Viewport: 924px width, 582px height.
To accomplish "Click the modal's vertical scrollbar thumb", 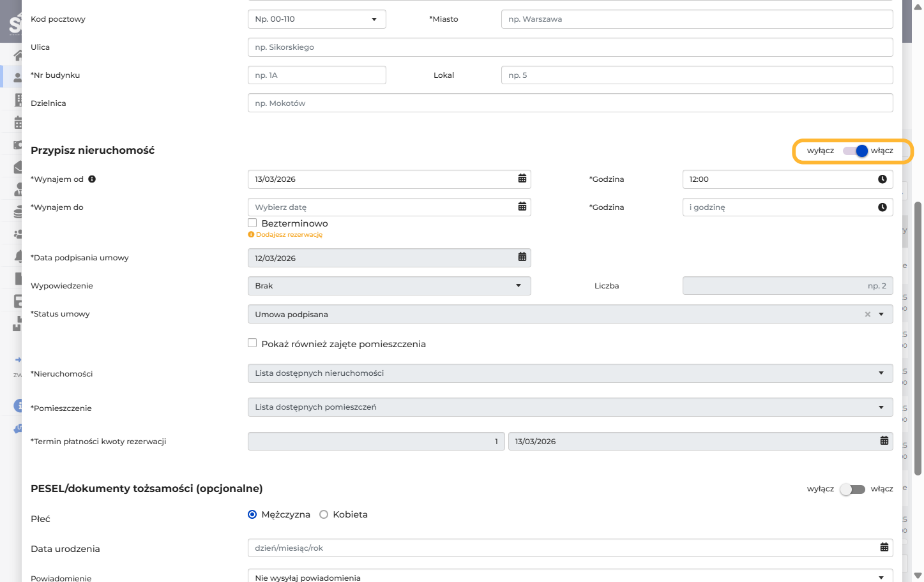I will coord(918,338).
